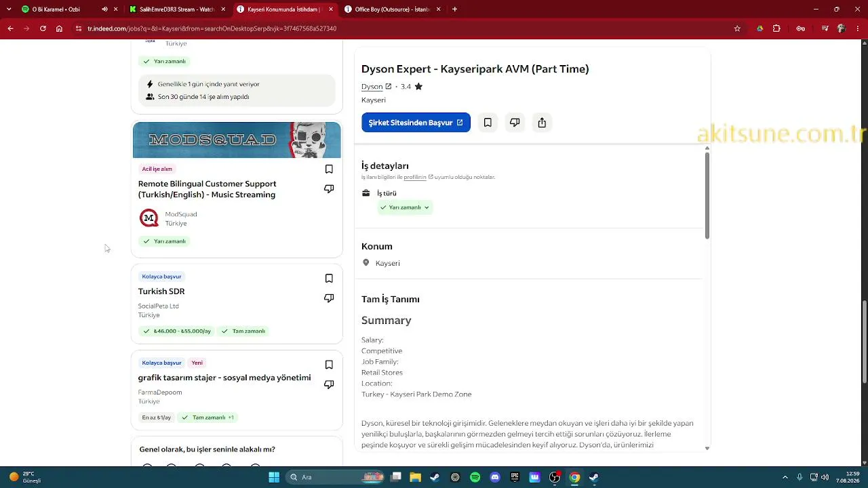Open the weather widget showing 29°C Güneşli
Image resolution: width=868 pixels, height=488 pixels.
click(x=25, y=477)
